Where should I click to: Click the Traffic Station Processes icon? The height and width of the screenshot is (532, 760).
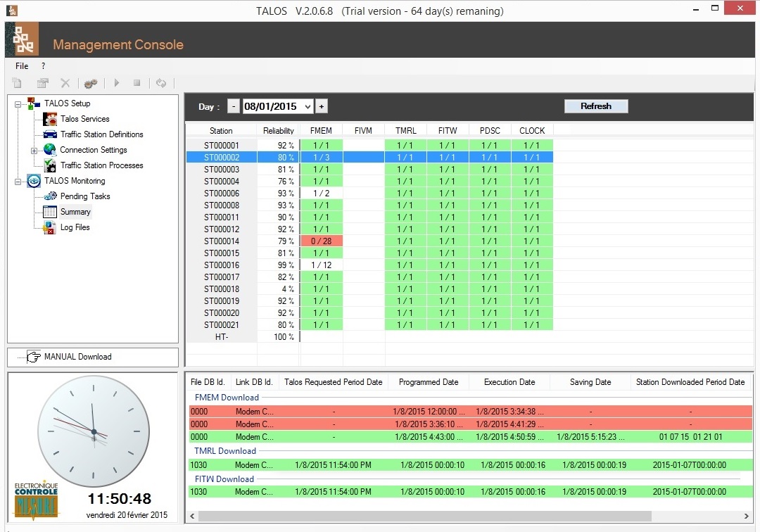[x=50, y=165]
